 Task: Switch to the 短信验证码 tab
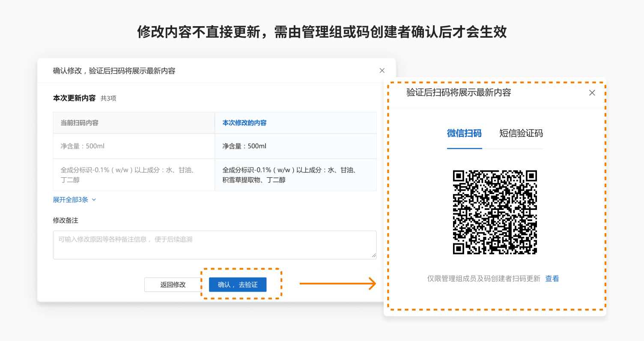point(521,133)
